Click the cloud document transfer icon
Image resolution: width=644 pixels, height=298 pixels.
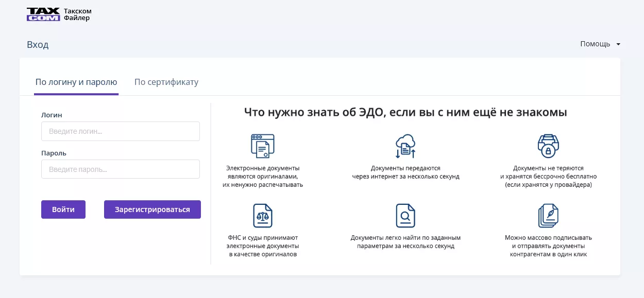pos(405,146)
